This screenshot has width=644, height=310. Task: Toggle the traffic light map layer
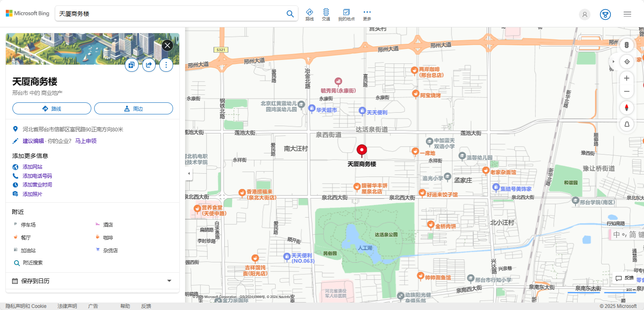627,45
